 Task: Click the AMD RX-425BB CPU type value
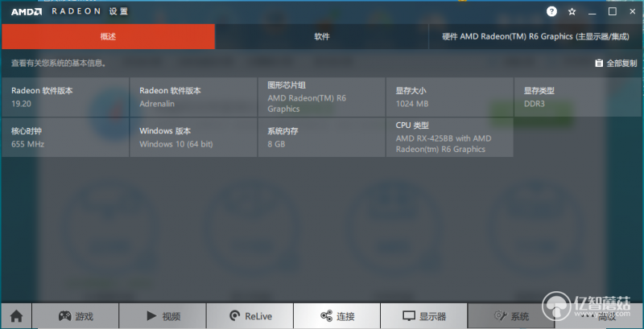click(444, 144)
